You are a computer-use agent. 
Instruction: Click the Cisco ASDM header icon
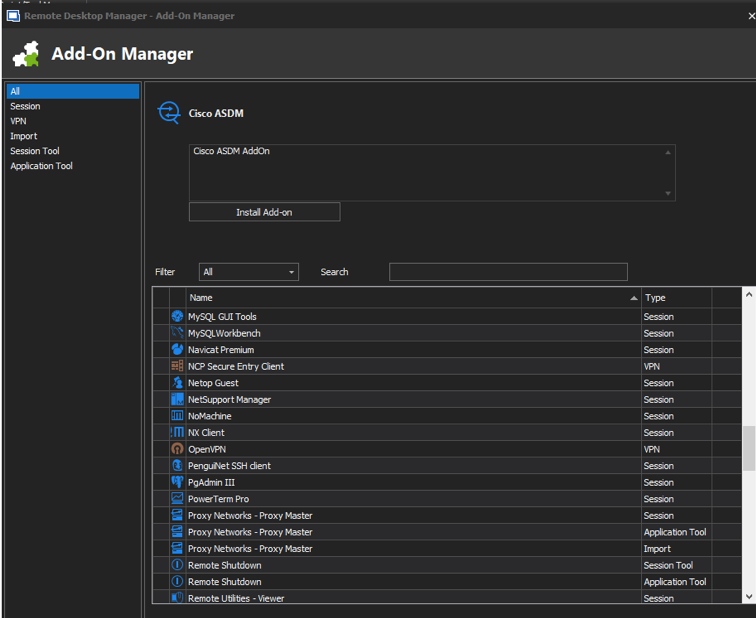(169, 113)
